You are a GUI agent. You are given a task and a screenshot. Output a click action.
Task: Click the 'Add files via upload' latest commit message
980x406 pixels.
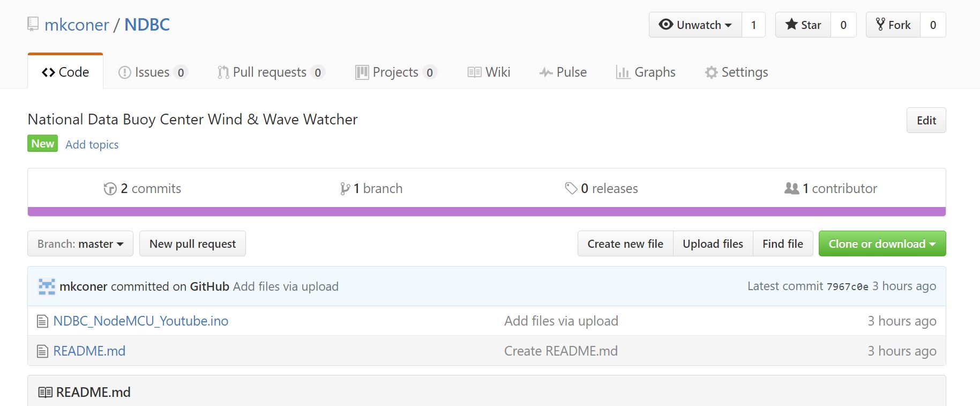click(286, 286)
